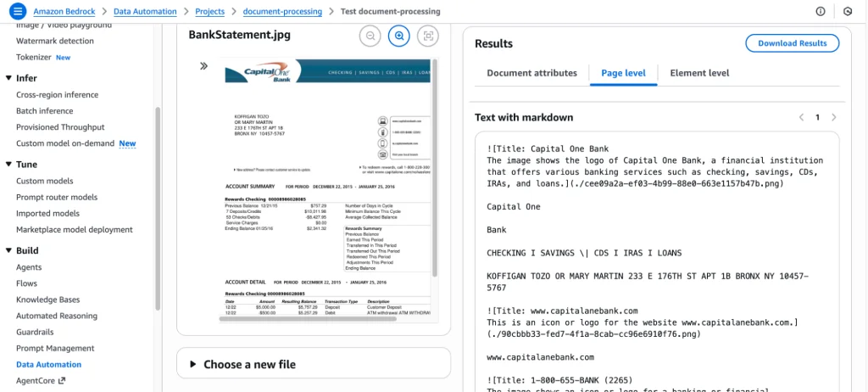Open Custom model on-demand page
868x392 pixels.
coord(65,143)
